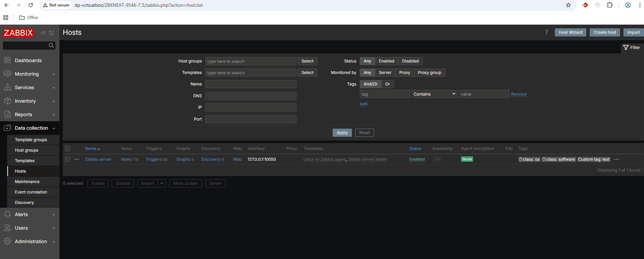Collapse the sidebar with double-chevron icon
The height and width of the screenshot is (259, 644).
pos(43,33)
